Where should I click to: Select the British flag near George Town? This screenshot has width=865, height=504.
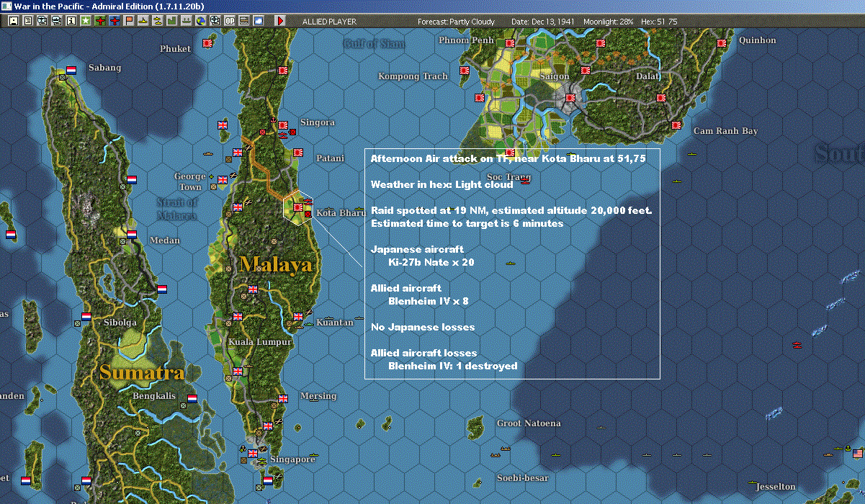pos(223,180)
